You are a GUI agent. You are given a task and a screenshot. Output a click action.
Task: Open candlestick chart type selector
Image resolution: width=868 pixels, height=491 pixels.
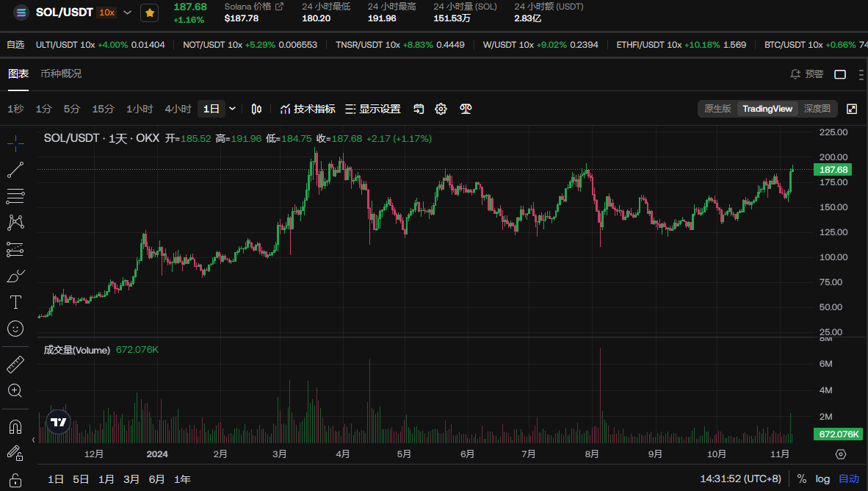pos(256,109)
